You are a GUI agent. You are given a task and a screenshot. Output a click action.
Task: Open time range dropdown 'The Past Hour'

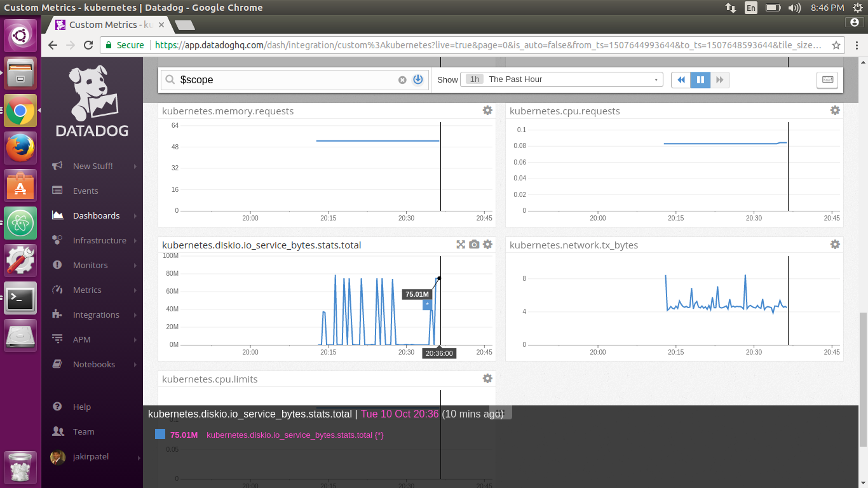coord(562,79)
